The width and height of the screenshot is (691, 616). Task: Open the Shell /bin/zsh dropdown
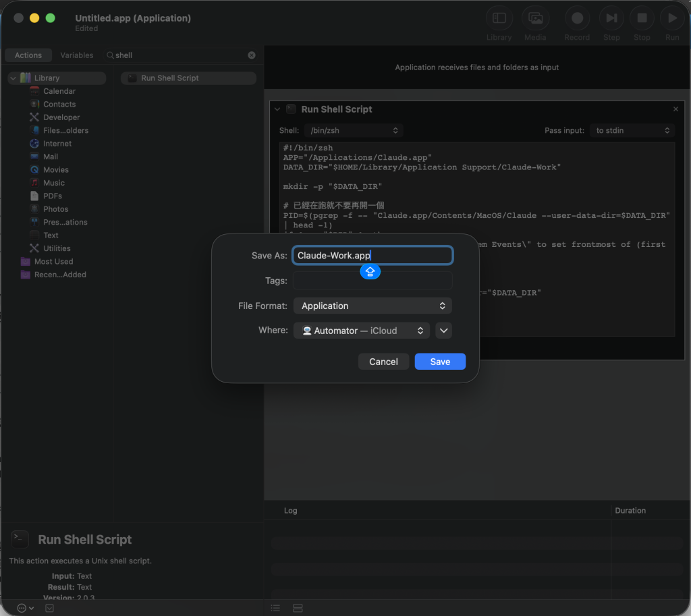[x=354, y=130]
